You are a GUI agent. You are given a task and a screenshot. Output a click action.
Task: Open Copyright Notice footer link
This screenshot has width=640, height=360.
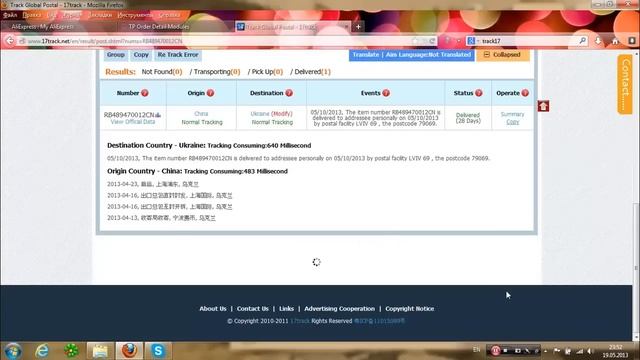pos(409,309)
